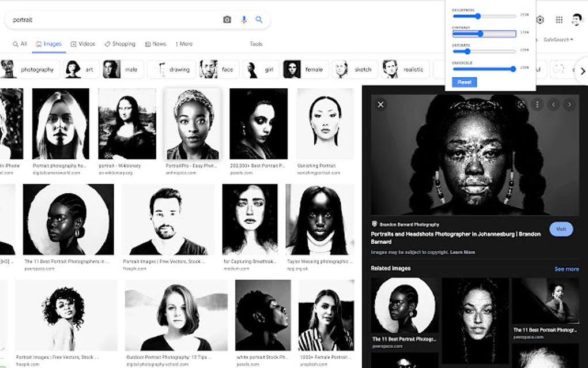Image resolution: width=588 pixels, height=368 pixels.
Task: Activate the voice search microphone icon
Action: [x=243, y=19]
